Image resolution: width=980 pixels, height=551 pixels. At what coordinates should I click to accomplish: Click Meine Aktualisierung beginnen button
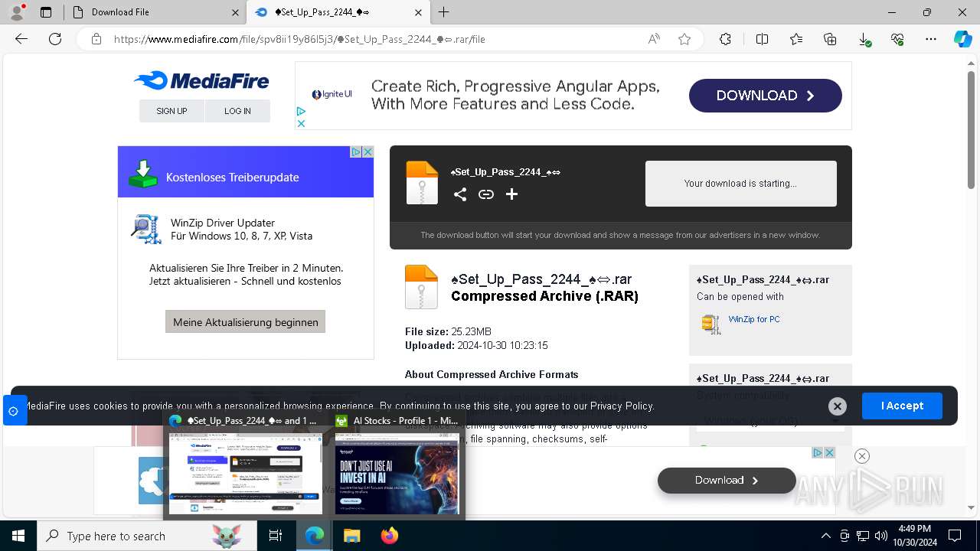tap(246, 321)
